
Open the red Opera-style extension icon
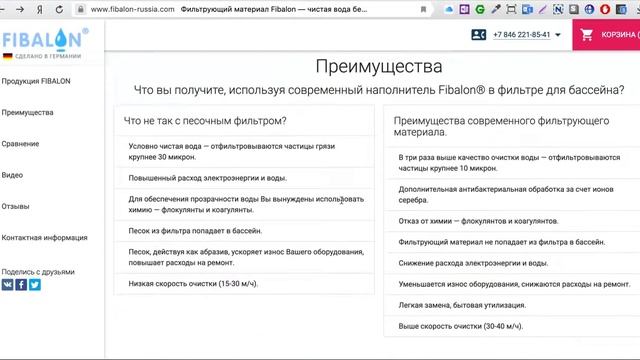point(605,9)
